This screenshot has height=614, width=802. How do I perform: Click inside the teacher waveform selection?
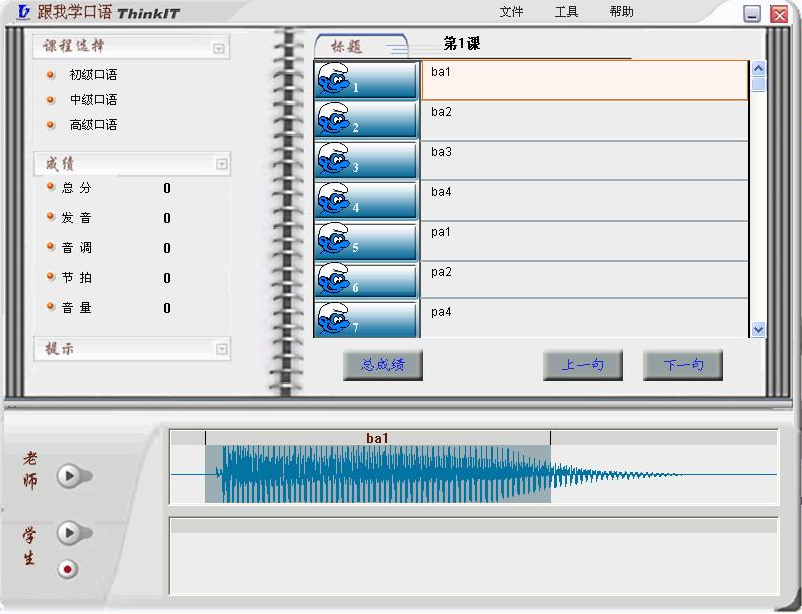click(x=377, y=474)
